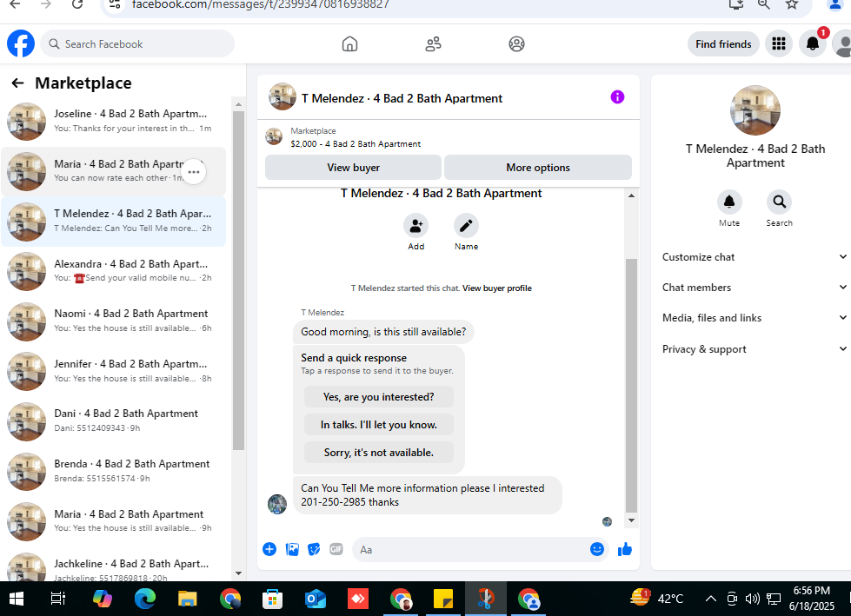The image size is (851, 616).
Task: Click the $2,000 listing thumbnail under Marketplace
Action: pos(274,136)
